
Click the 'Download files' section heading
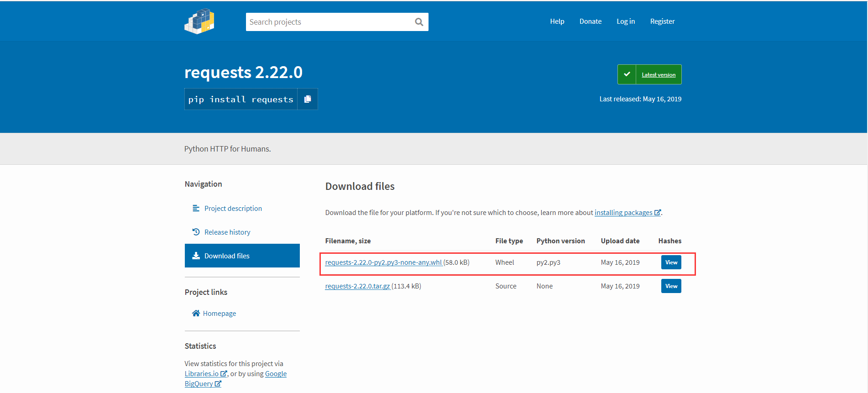[360, 186]
